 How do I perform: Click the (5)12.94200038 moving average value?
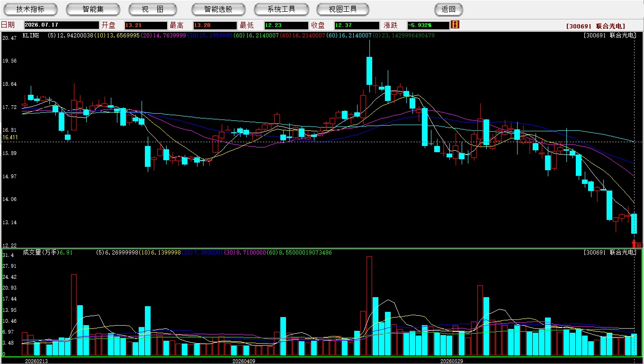70,36
